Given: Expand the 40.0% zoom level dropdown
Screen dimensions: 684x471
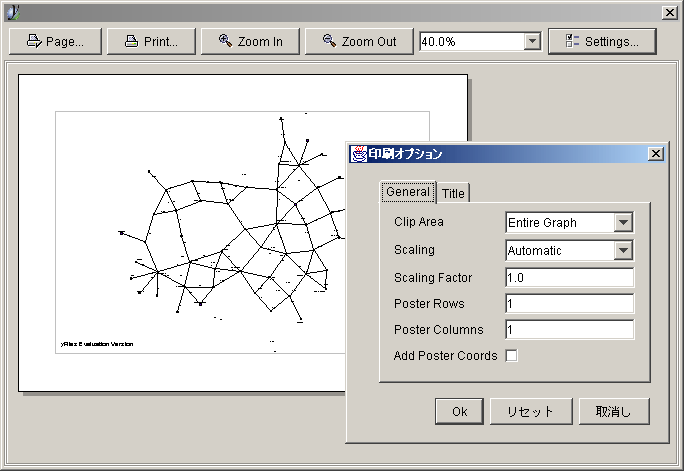Looking at the screenshot, I should coord(532,41).
